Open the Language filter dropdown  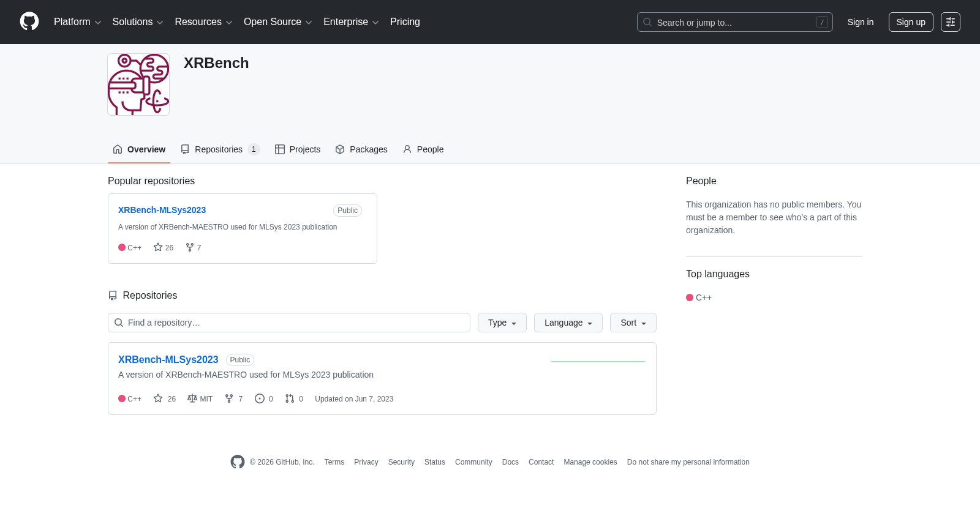(x=568, y=323)
